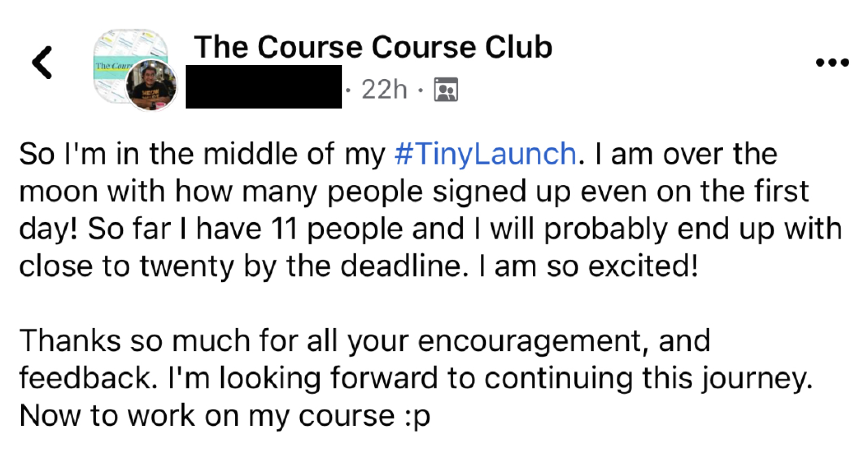
Task: Open The Course Course Club group name
Action: 373,48
